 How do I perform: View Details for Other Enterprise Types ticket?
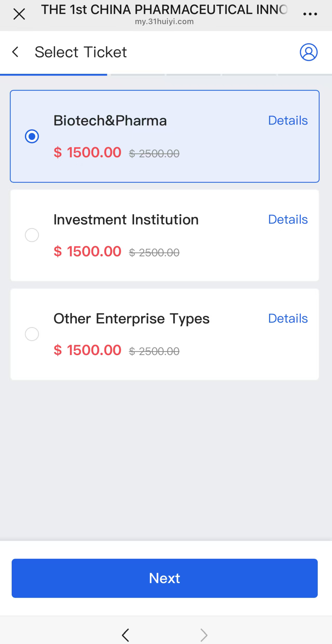(x=288, y=318)
